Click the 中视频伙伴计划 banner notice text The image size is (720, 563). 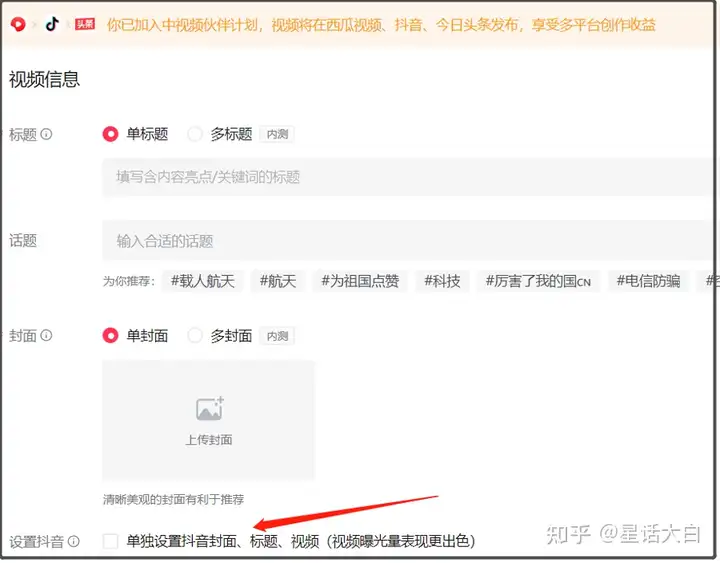(381, 24)
